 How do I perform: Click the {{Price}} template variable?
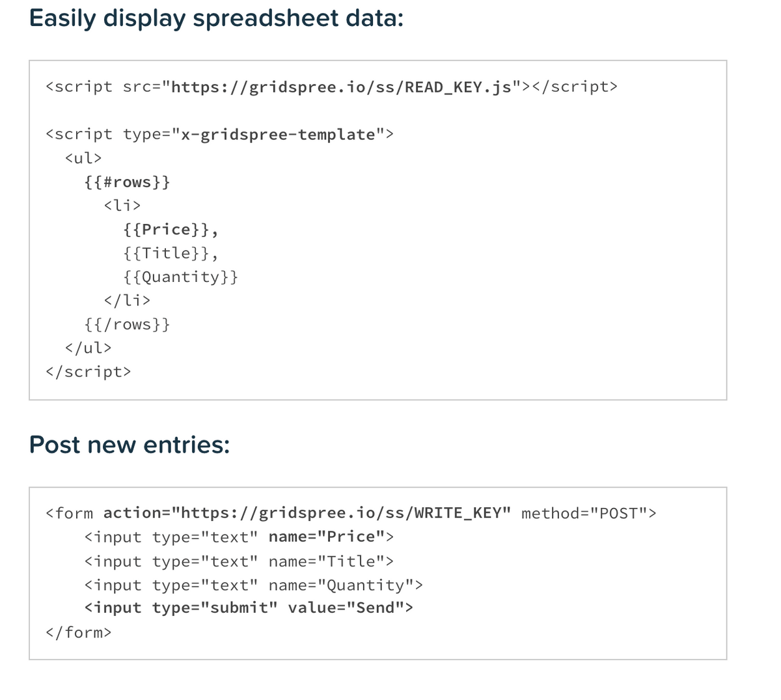(x=166, y=229)
